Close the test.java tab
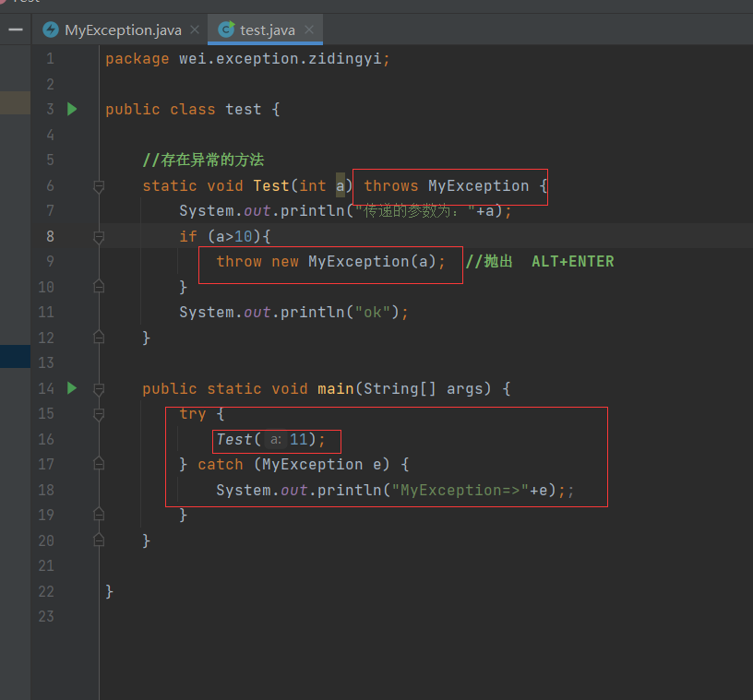753x700 pixels. 309,30
